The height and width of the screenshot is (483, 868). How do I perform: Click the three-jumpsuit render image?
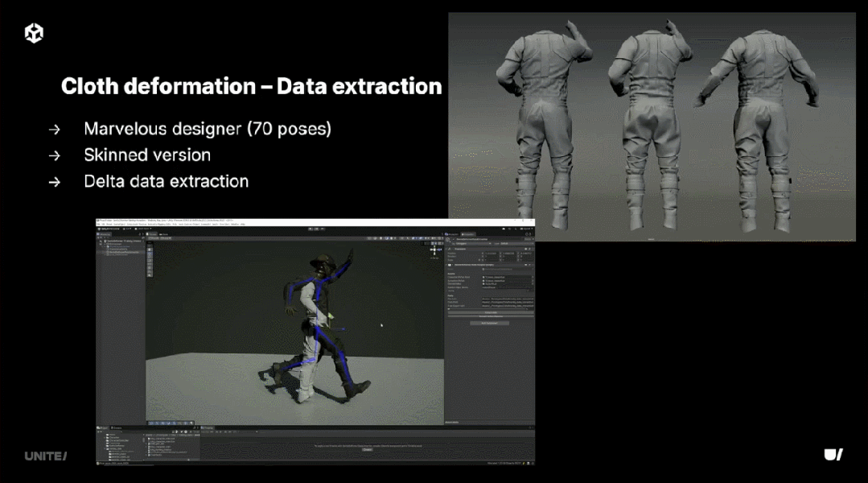click(652, 126)
